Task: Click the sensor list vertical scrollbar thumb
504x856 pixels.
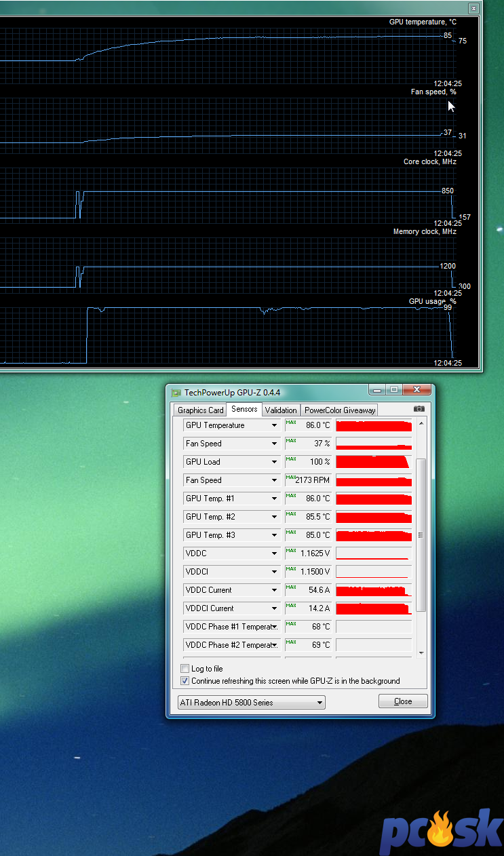Action: pyautogui.click(x=421, y=534)
